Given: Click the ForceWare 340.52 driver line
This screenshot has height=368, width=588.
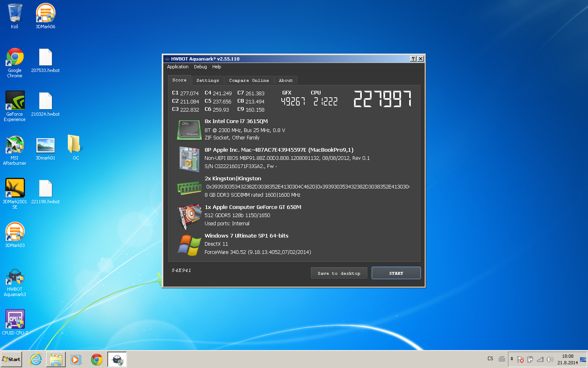Looking at the screenshot, I should tap(258, 252).
